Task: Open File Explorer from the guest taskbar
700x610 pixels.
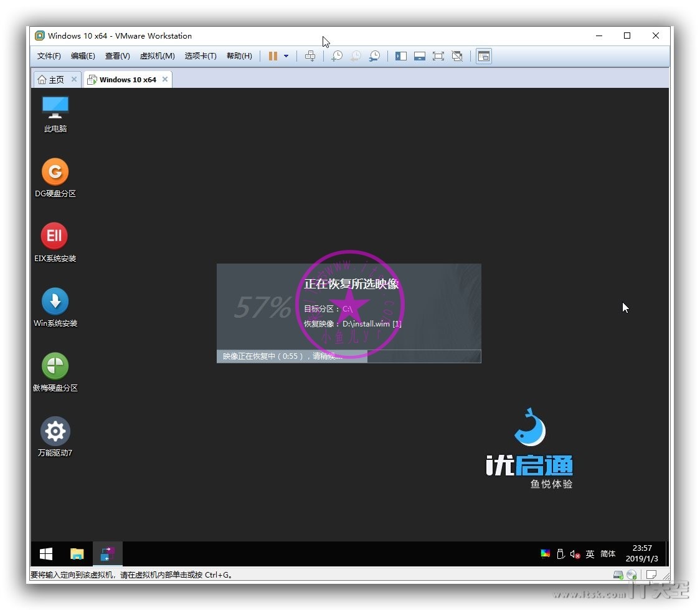Action: [x=77, y=554]
